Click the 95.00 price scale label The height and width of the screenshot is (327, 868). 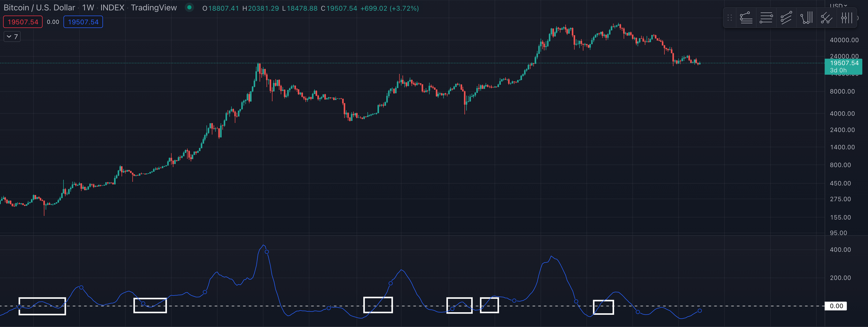[838, 233]
